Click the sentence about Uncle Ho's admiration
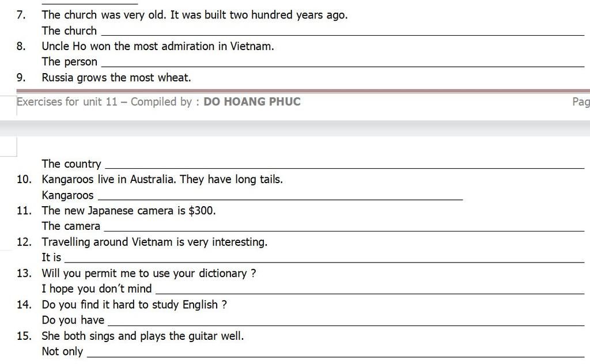Image resolution: width=590 pixels, height=364 pixels. (x=158, y=46)
